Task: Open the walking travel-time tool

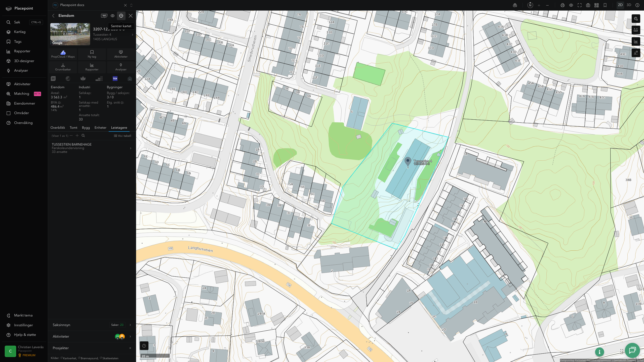Action: (x=636, y=53)
